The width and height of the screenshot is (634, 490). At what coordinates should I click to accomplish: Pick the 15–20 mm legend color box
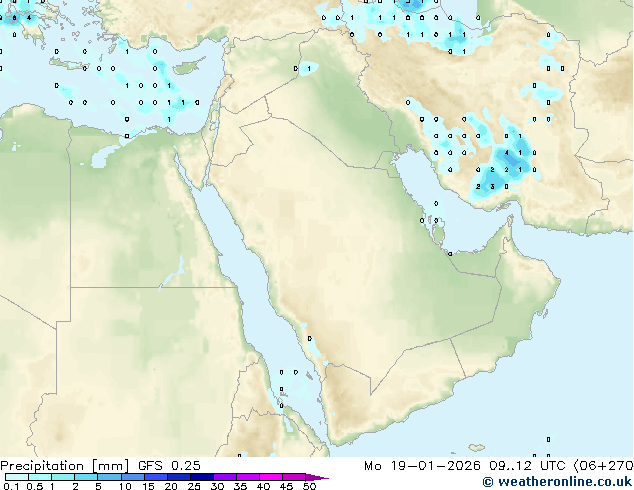coord(156,477)
